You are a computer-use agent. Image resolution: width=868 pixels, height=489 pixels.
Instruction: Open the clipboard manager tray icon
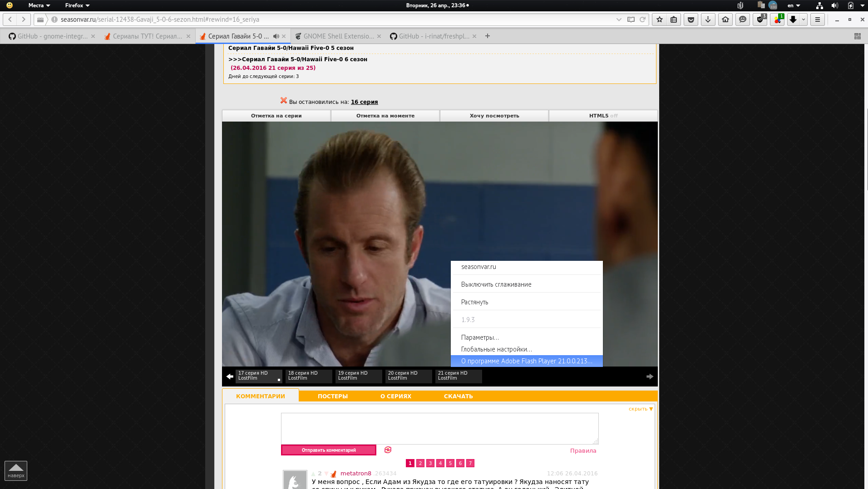(761, 5)
